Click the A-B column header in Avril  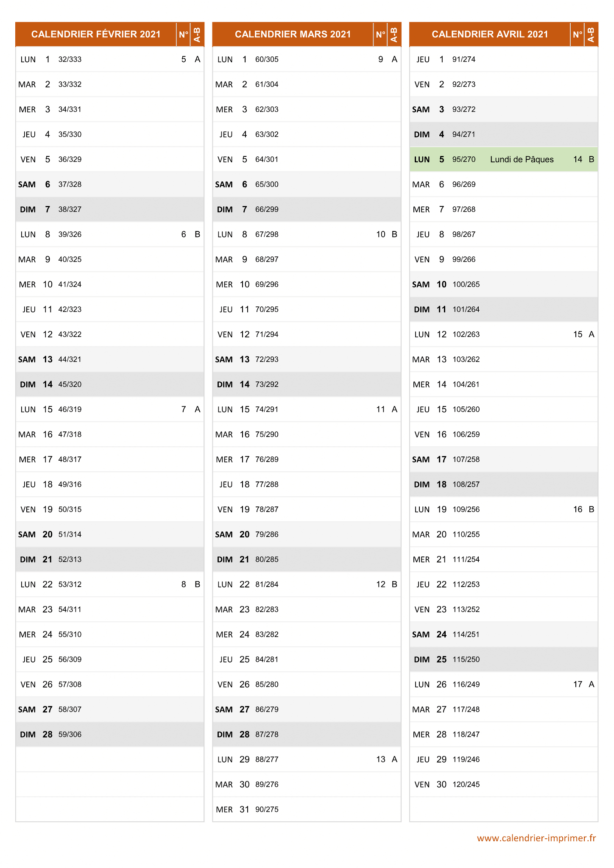click(x=591, y=34)
